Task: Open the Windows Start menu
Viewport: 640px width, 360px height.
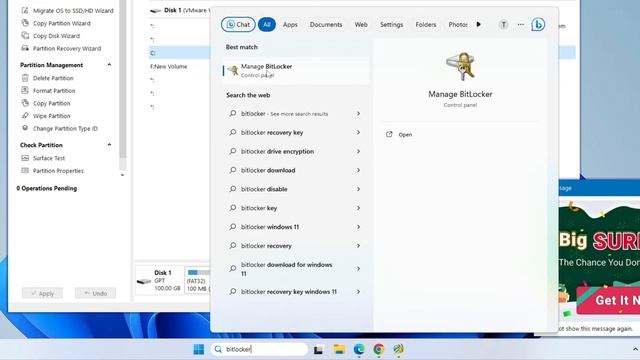Action: coord(199,349)
